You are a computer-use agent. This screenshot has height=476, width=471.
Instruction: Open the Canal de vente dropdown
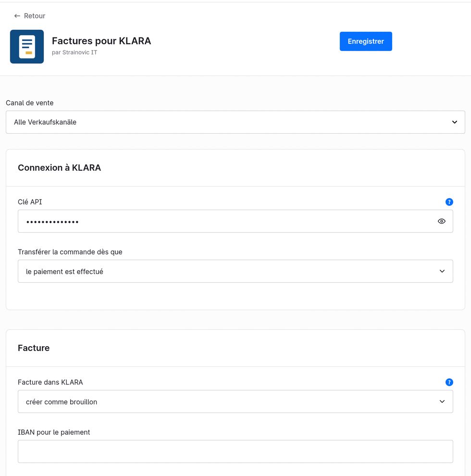coord(235,122)
